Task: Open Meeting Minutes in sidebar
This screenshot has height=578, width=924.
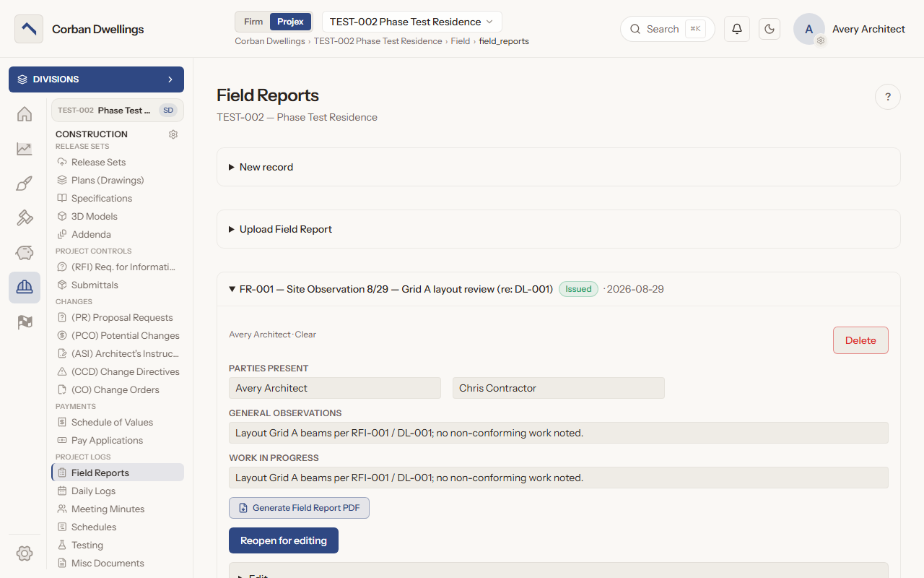Action: [117, 509]
